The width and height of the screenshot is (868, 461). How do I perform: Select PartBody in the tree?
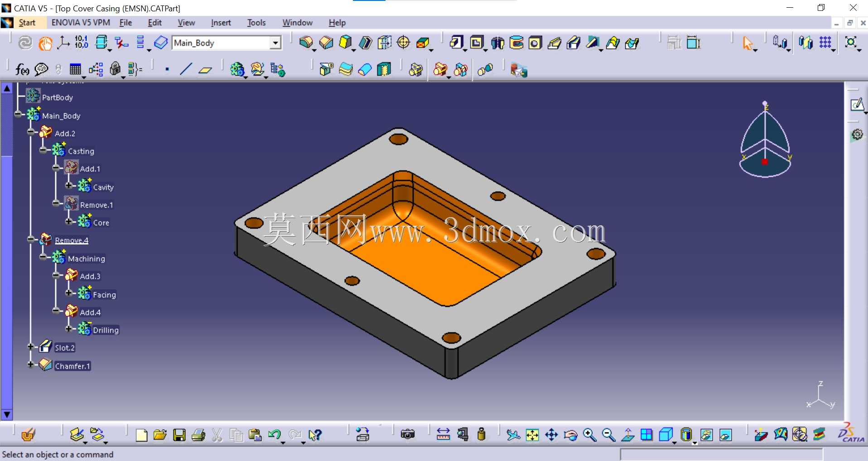click(57, 97)
